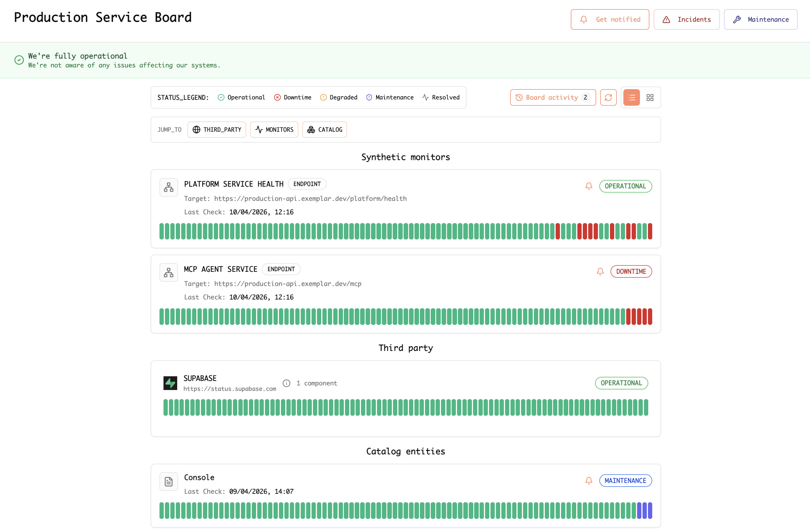Click Supabase info circle icon
Image resolution: width=810 pixels, height=532 pixels.
pyautogui.click(x=287, y=383)
